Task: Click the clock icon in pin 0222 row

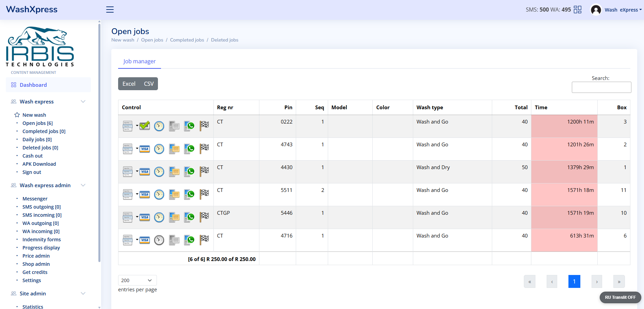Action: (159, 126)
